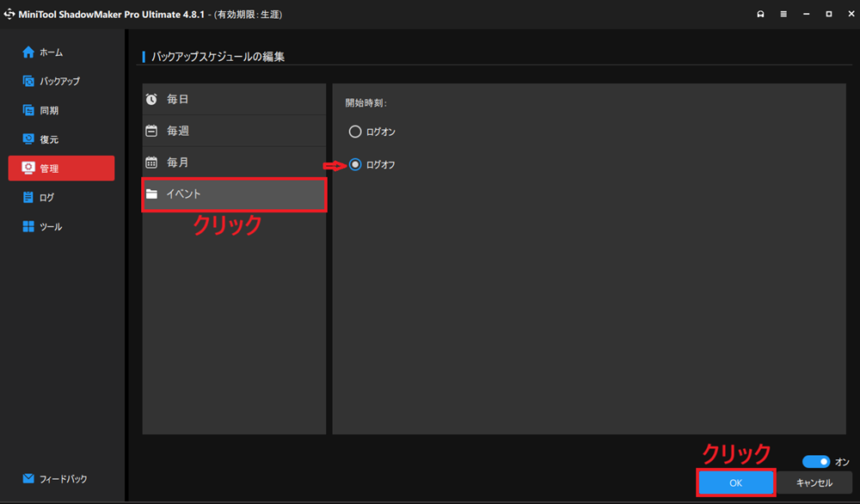Click the Manage (管理) sidebar icon

pos(28,168)
